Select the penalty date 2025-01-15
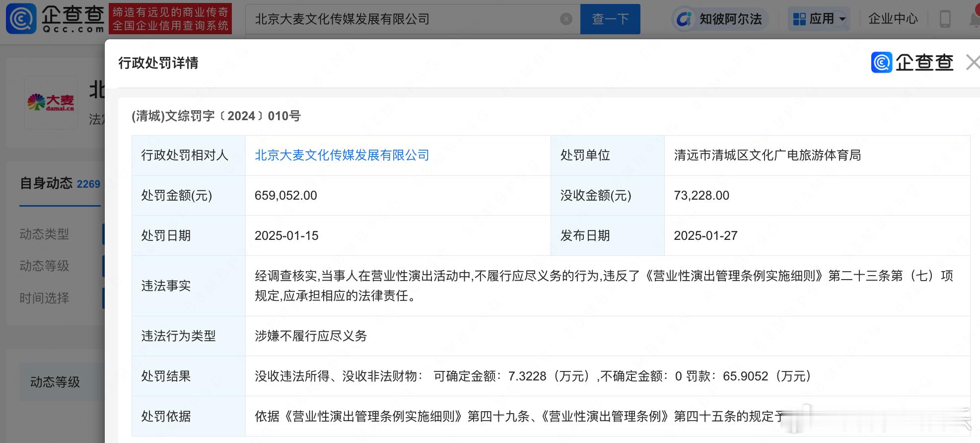 (286, 235)
